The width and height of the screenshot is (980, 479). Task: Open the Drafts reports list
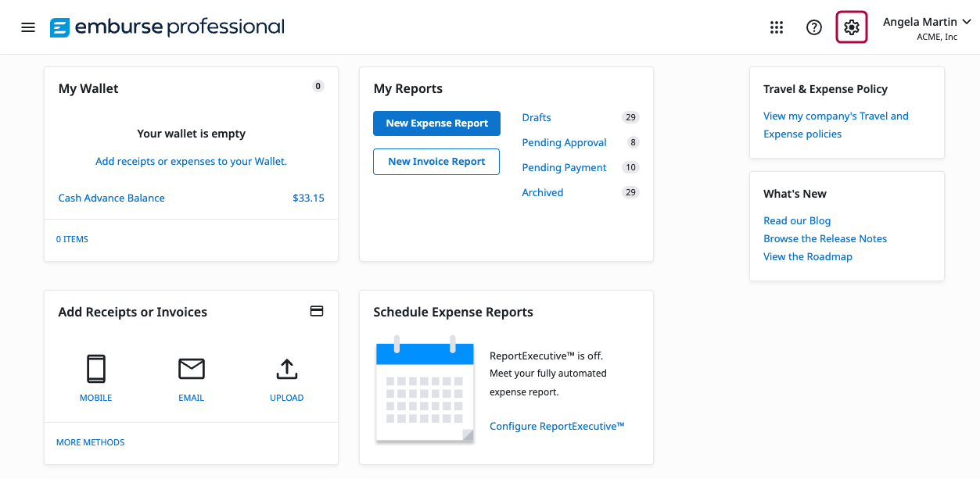(537, 117)
